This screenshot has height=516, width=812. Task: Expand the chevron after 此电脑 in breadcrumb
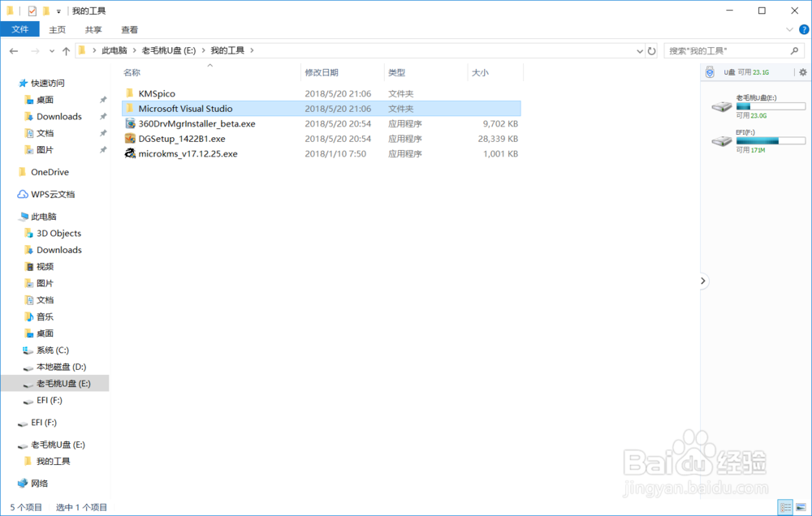(135, 51)
